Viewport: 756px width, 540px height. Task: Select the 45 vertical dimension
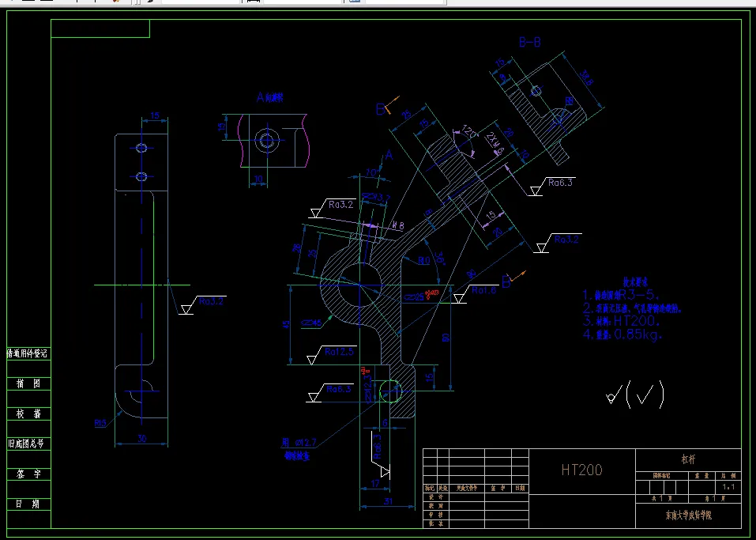287,325
